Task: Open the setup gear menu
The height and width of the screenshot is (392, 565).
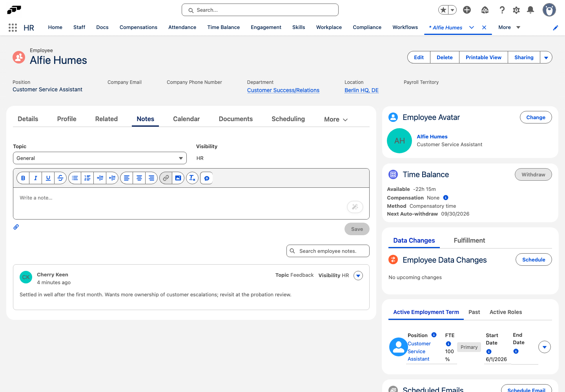Action: tap(516, 10)
